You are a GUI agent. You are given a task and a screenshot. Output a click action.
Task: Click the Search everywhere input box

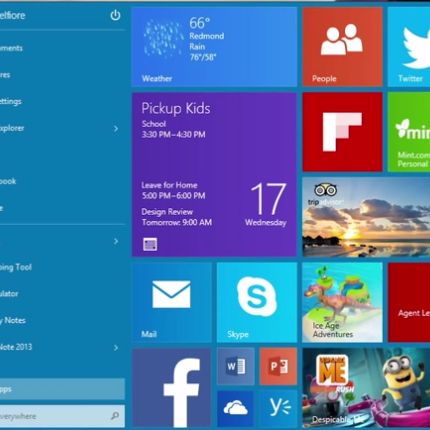point(62,416)
